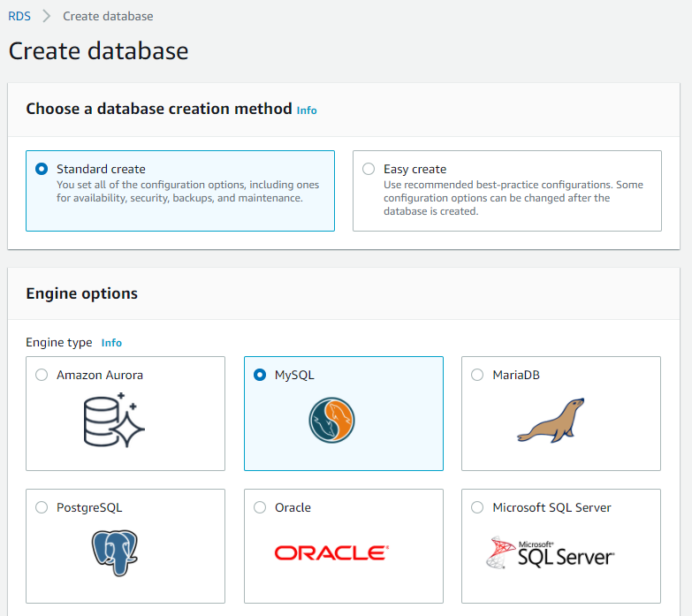
Task: Choose the Amazon Aurora radio button
Action: pos(42,375)
